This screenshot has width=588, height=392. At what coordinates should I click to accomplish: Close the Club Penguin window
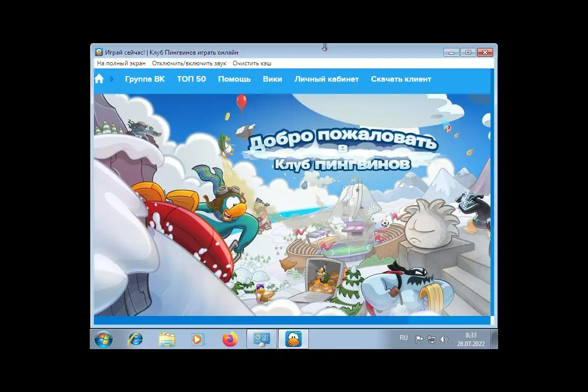(485, 53)
